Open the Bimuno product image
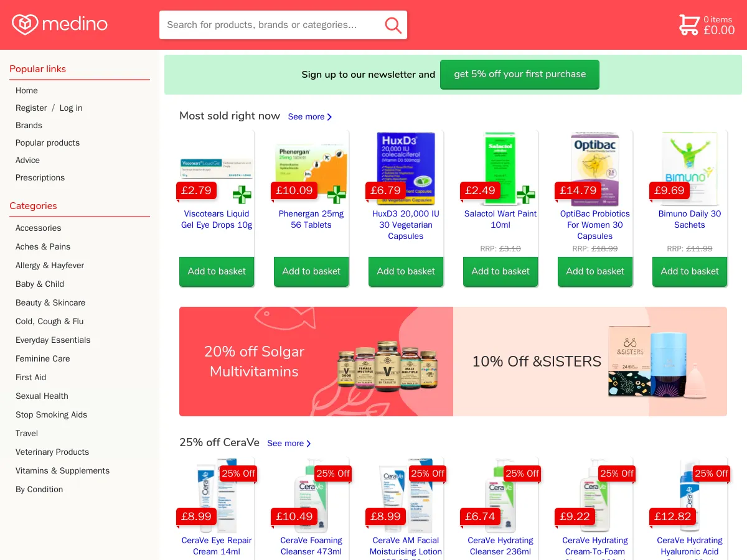Viewport: 747px width, 560px height. pyautogui.click(x=690, y=168)
